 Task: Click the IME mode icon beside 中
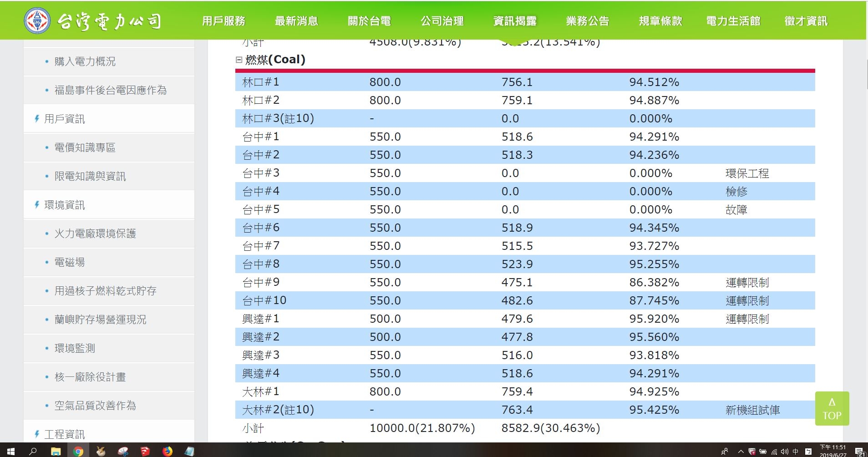click(x=808, y=452)
